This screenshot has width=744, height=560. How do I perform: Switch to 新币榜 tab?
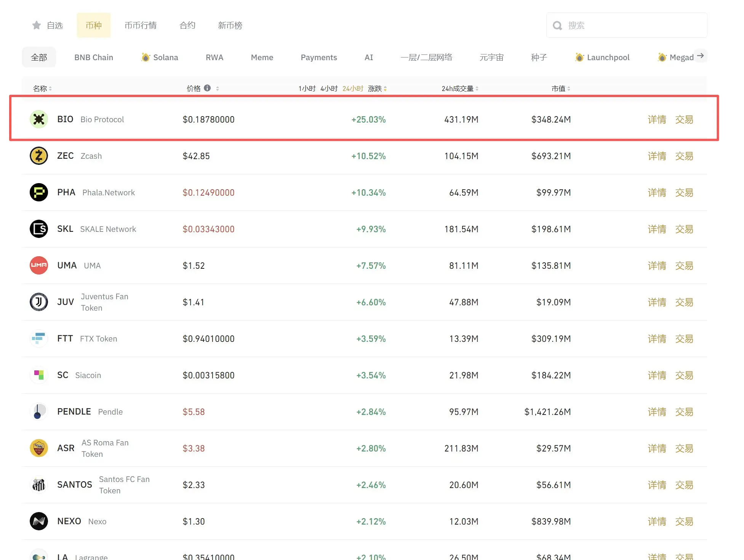point(230,25)
